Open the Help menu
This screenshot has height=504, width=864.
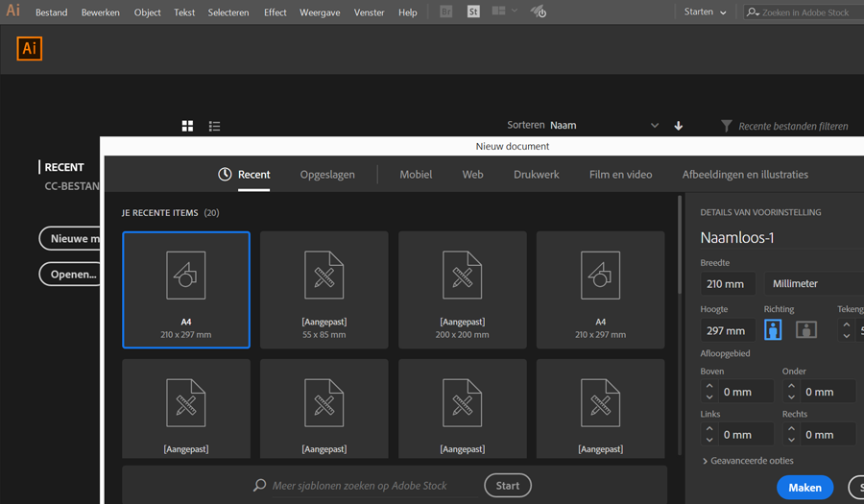pyautogui.click(x=408, y=12)
